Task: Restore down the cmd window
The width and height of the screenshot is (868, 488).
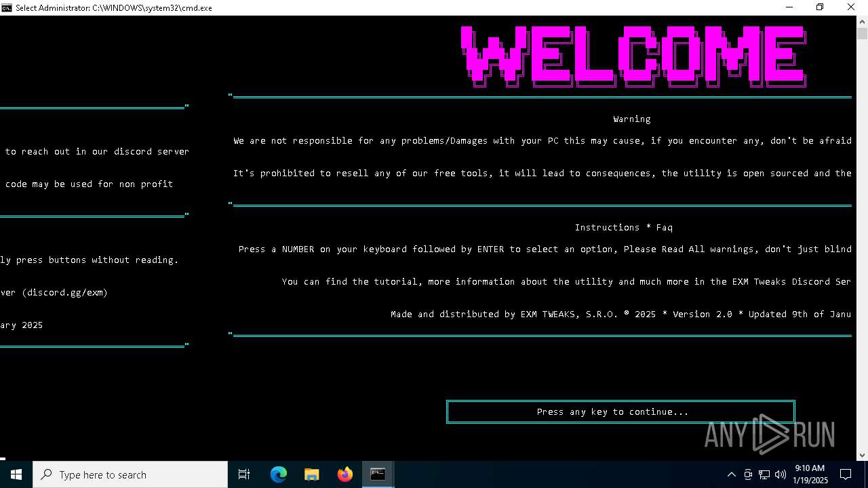Action: [x=820, y=7]
